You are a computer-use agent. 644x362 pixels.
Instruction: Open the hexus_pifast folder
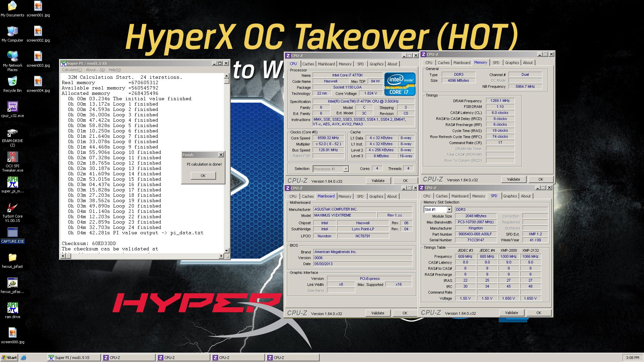[12, 260]
